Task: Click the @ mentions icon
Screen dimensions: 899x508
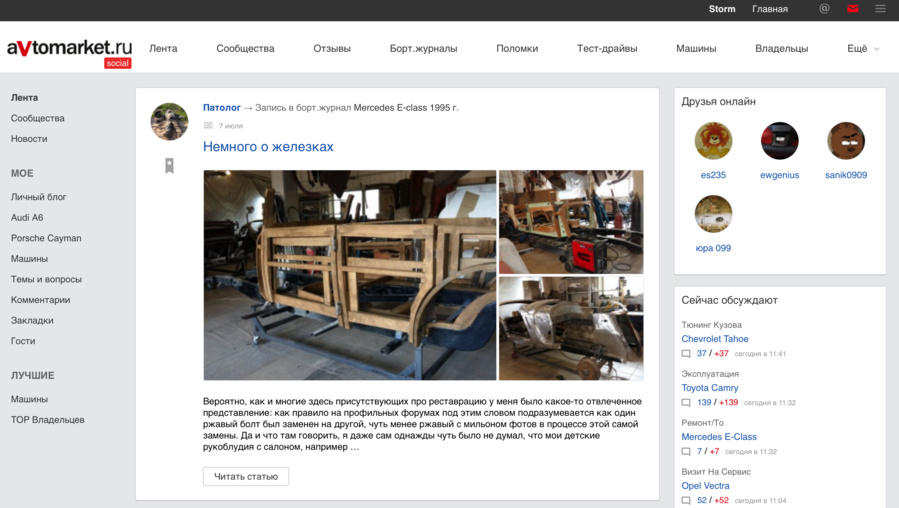Action: [x=824, y=9]
